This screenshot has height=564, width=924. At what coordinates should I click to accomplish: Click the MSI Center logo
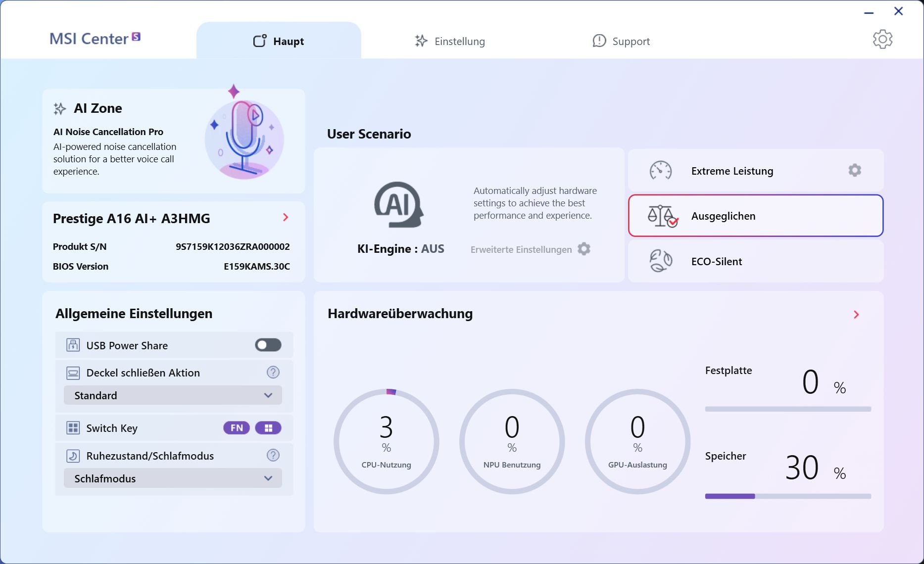pyautogui.click(x=95, y=39)
